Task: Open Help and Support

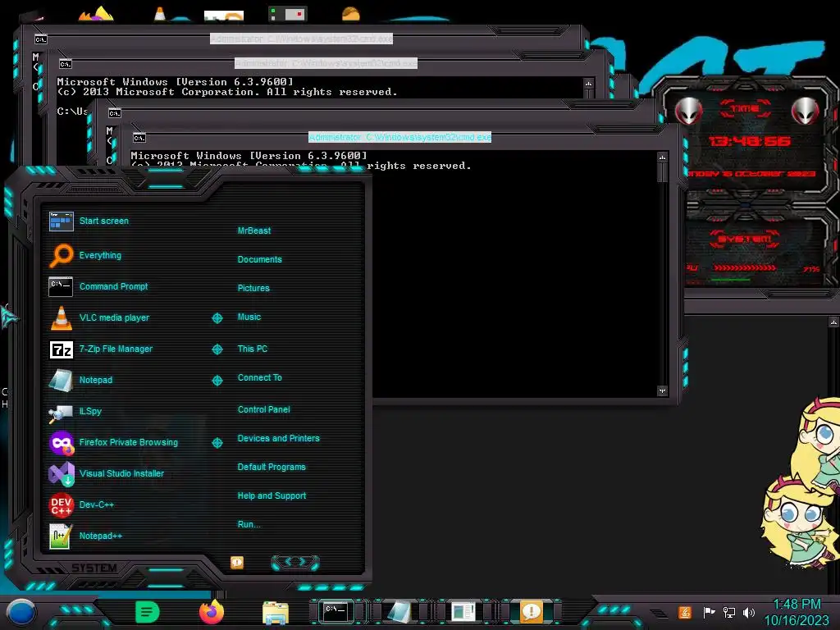Action: click(x=272, y=496)
